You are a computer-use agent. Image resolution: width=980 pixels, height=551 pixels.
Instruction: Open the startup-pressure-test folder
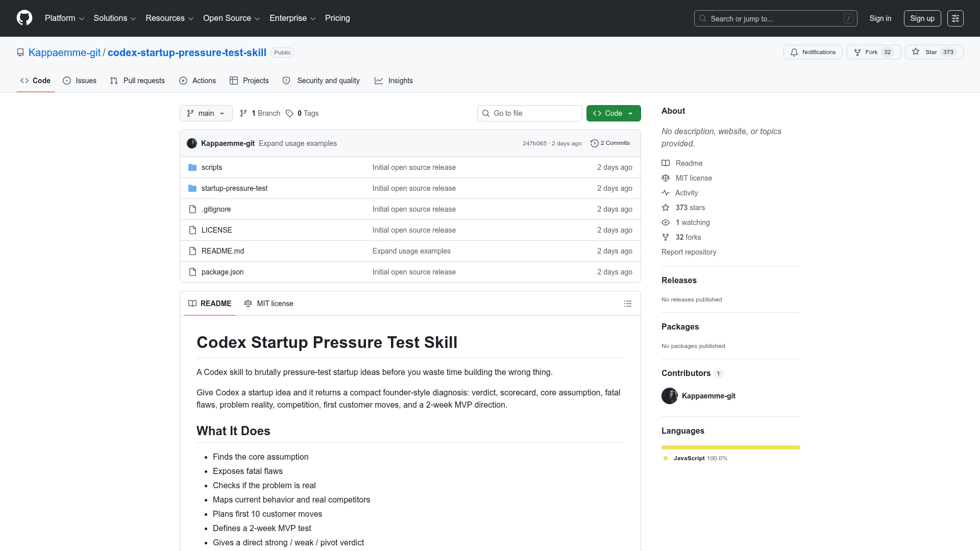(x=234, y=188)
